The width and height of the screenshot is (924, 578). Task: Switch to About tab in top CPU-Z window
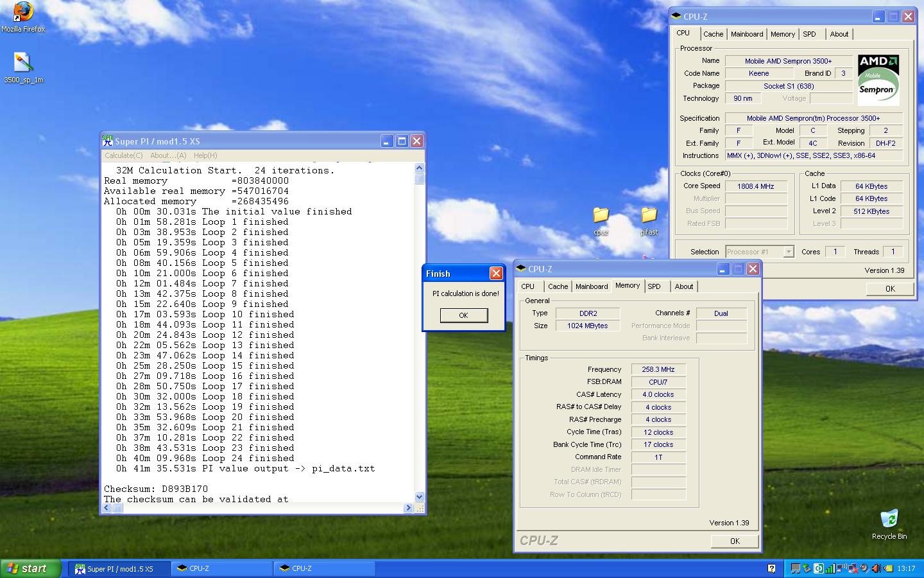pos(839,34)
